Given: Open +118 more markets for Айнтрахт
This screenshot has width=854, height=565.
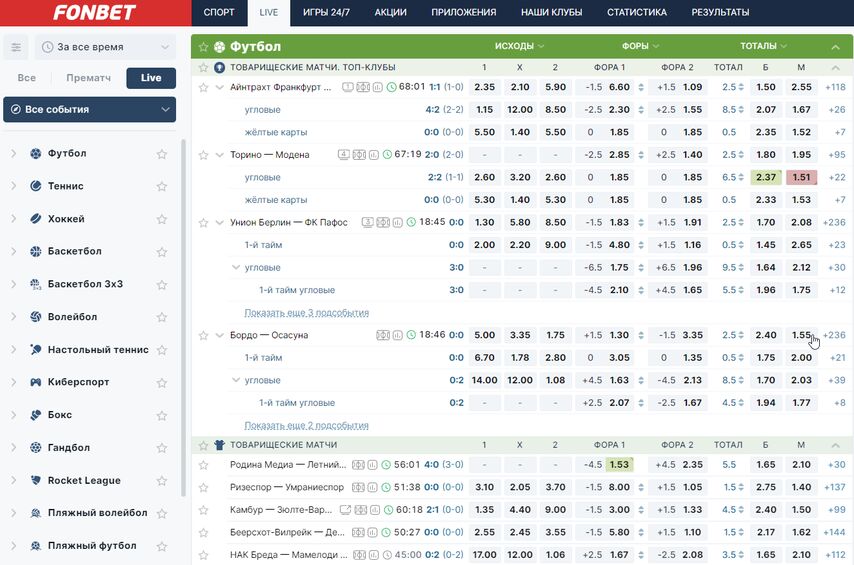Looking at the screenshot, I should (x=835, y=87).
